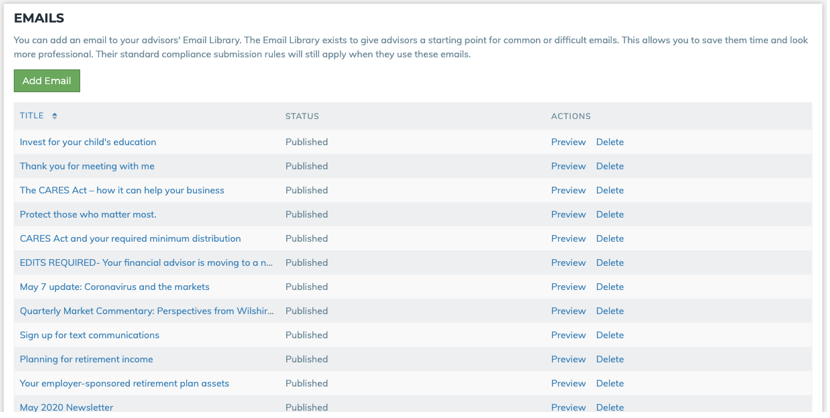The height and width of the screenshot is (418, 830).
Task: Delete 'Sign up for text communications' email
Action: point(609,335)
